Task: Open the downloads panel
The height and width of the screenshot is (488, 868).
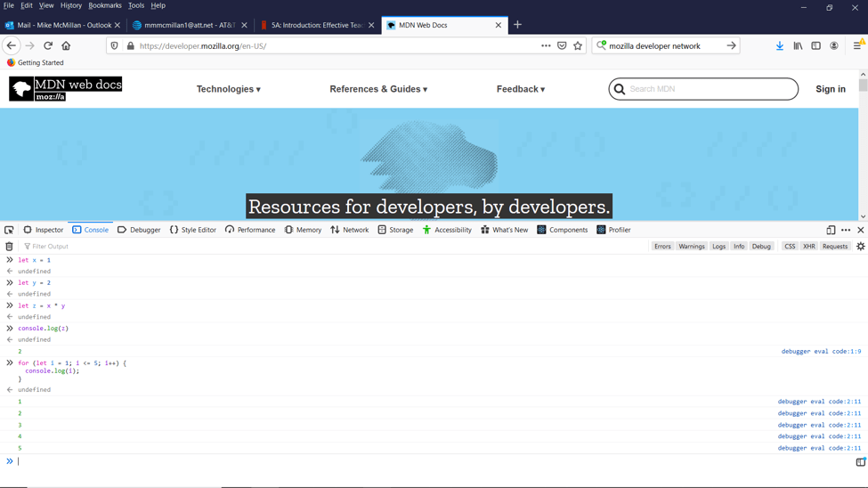Action: (780, 46)
